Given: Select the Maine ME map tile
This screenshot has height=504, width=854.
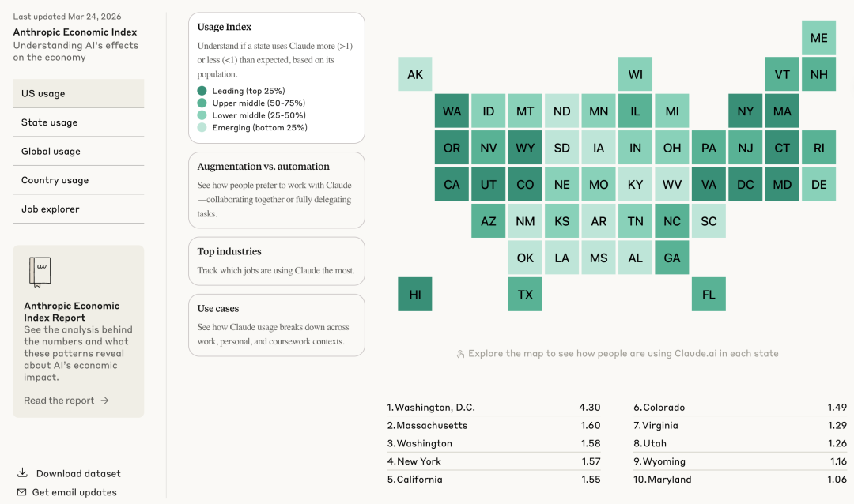Looking at the screenshot, I should pos(818,38).
